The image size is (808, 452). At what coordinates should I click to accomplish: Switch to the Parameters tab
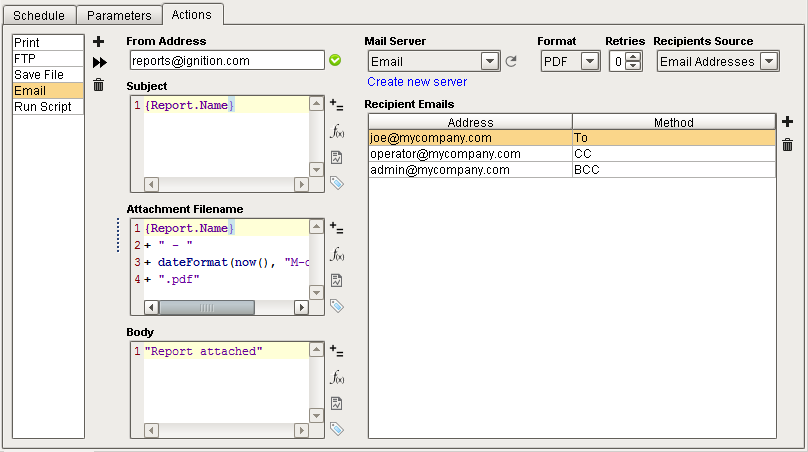pyautogui.click(x=119, y=16)
